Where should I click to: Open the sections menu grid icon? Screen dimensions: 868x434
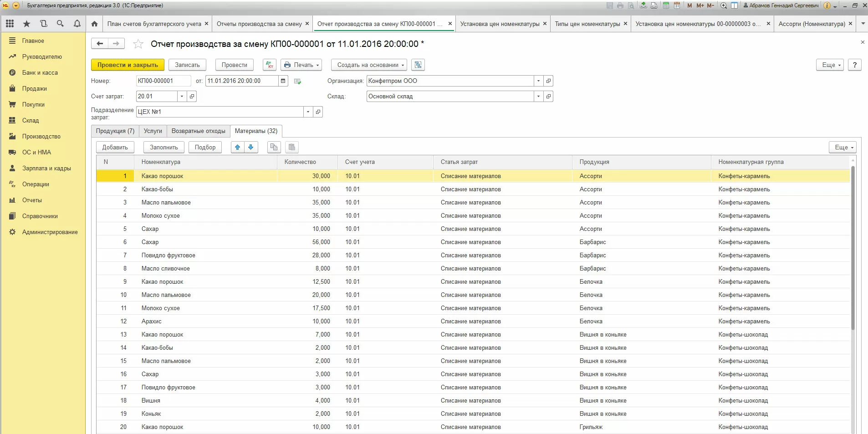click(10, 24)
